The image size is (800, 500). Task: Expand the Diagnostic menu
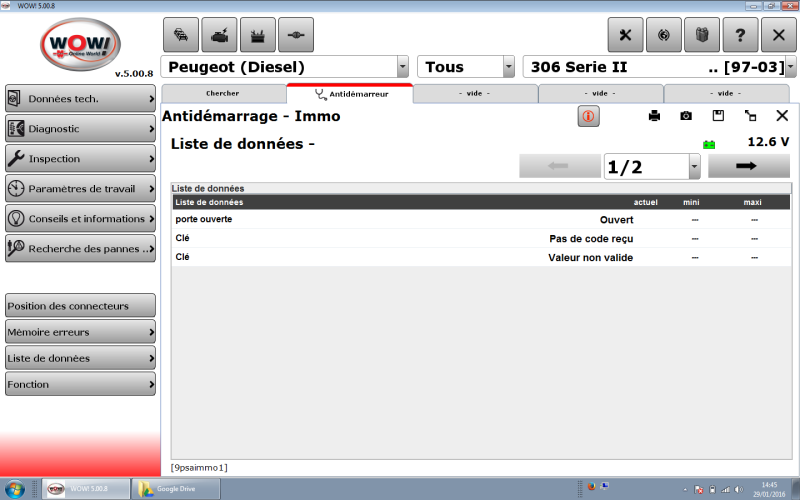80,129
